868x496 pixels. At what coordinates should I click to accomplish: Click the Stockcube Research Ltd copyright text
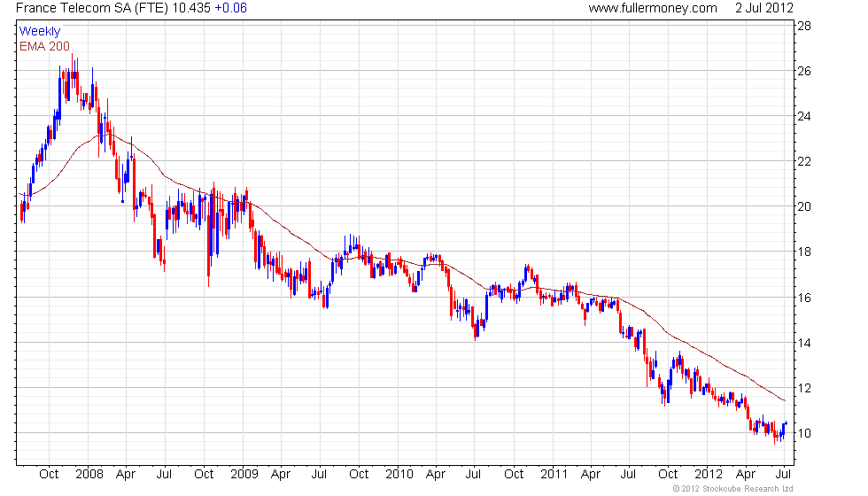pos(733,489)
